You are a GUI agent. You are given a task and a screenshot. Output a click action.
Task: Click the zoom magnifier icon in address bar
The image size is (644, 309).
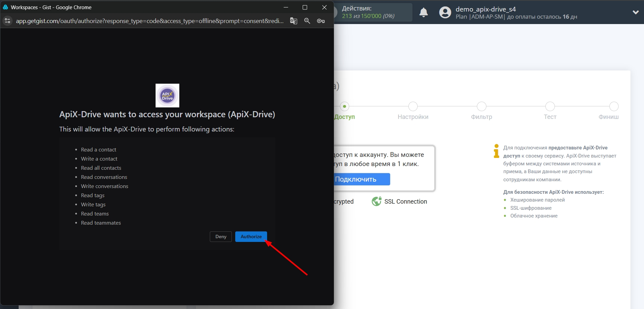coord(307,21)
